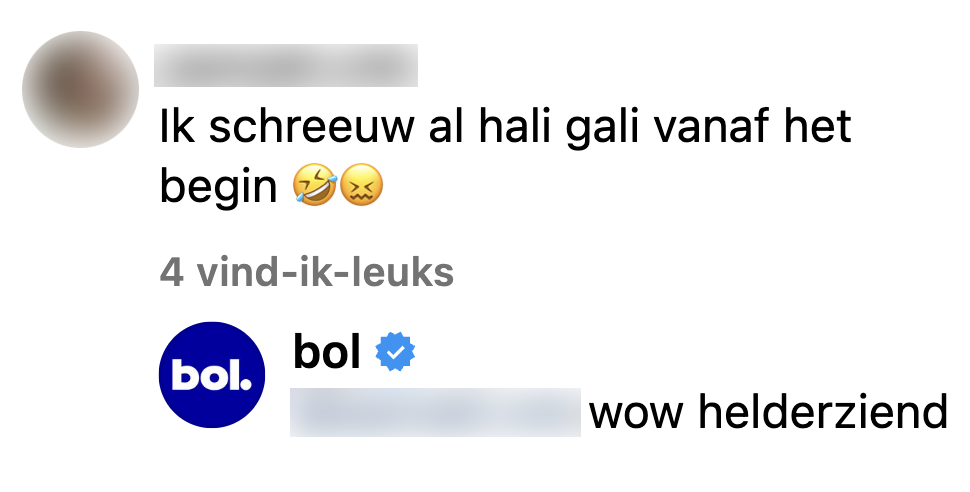Click the white dot in bol logo
The height and width of the screenshot is (492, 970).
(245, 386)
